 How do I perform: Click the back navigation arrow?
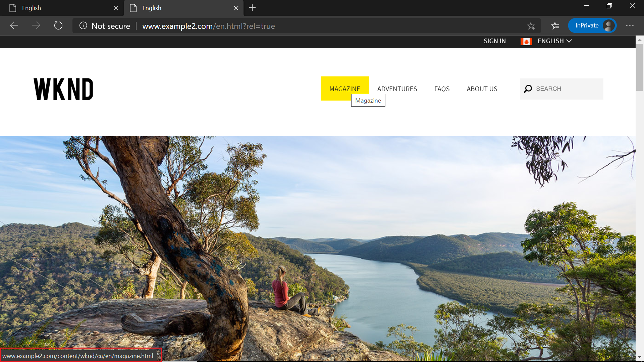[14, 25]
